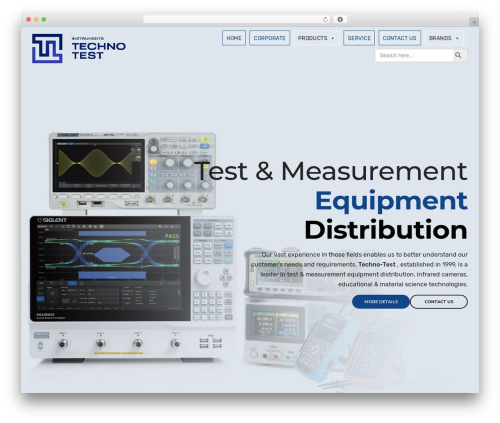Click the More Details button
This screenshot has height=423, width=500.
click(x=381, y=302)
